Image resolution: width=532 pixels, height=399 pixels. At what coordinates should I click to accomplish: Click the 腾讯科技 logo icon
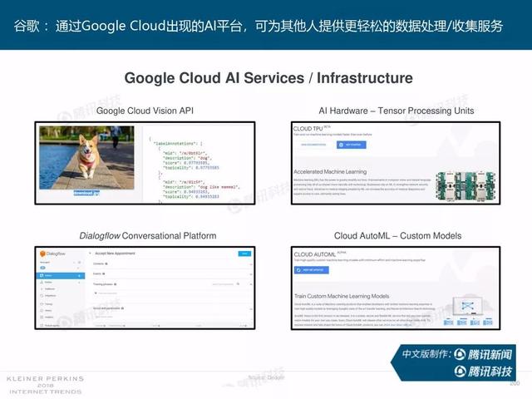tap(460, 372)
